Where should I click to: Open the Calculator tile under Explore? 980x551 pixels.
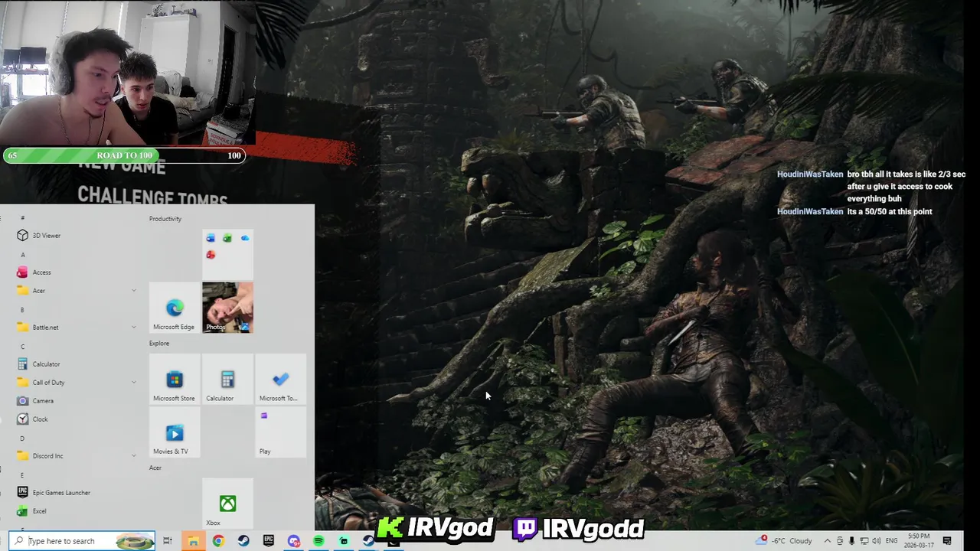(227, 379)
